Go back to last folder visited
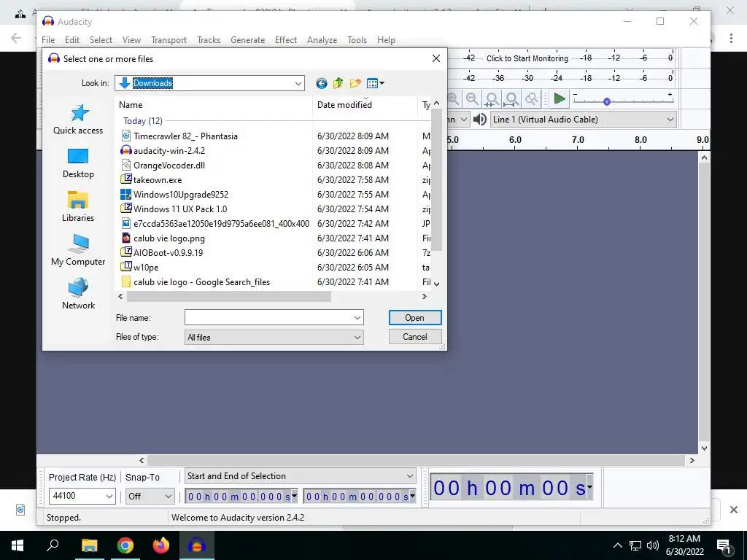The image size is (747, 560). click(322, 83)
